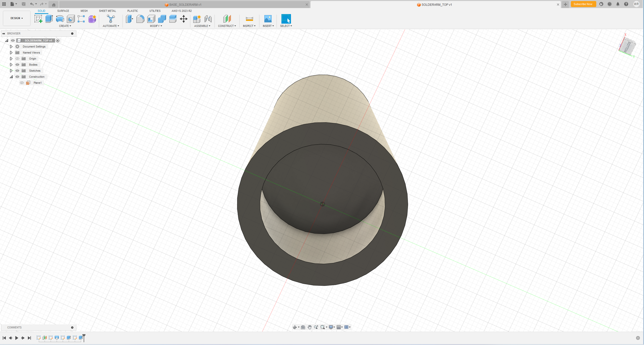Hide the Sketches folder
644x345 pixels.
pos(17,71)
